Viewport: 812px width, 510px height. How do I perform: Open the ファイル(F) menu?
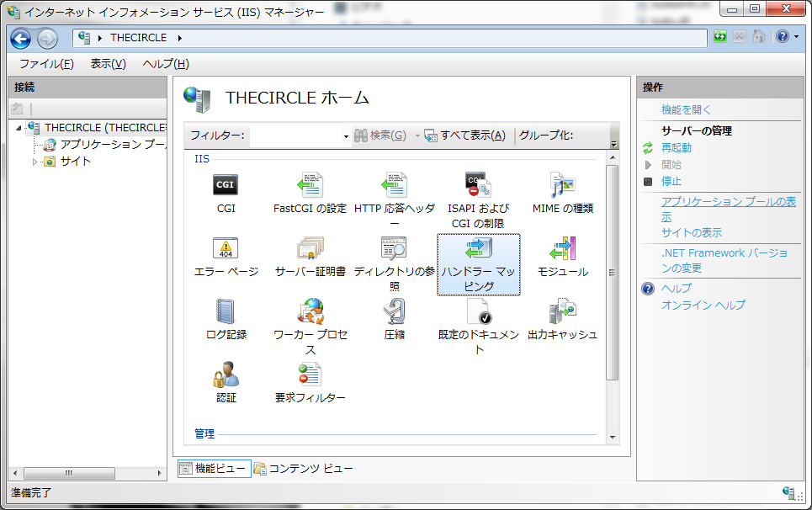tap(46, 64)
